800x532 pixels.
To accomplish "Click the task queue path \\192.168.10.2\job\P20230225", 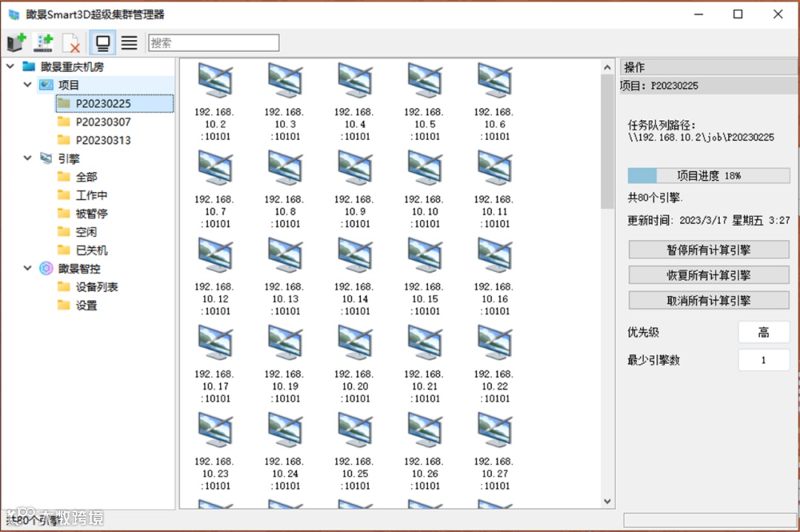I will click(701, 137).
